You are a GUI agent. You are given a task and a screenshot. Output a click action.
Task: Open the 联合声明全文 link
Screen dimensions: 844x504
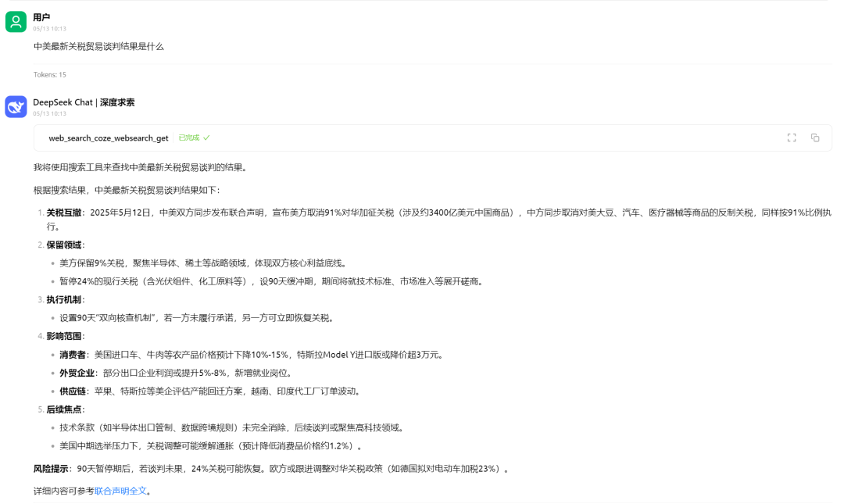tap(120, 491)
